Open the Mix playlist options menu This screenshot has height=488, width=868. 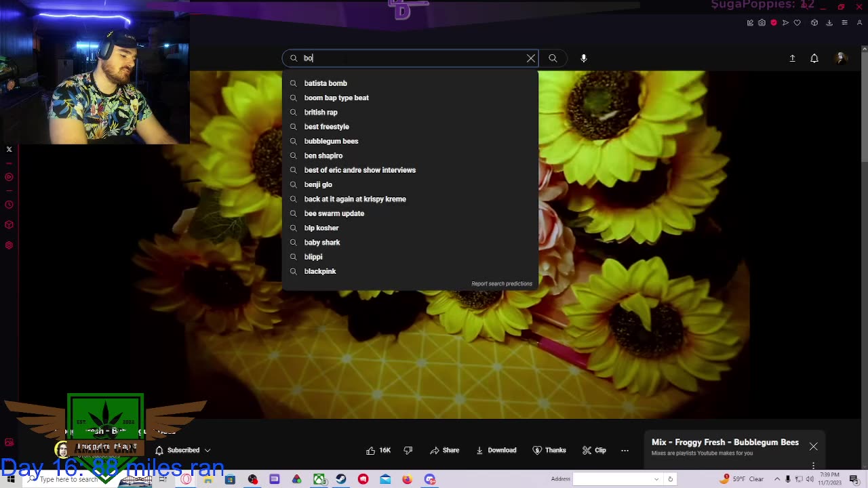(814, 466)
